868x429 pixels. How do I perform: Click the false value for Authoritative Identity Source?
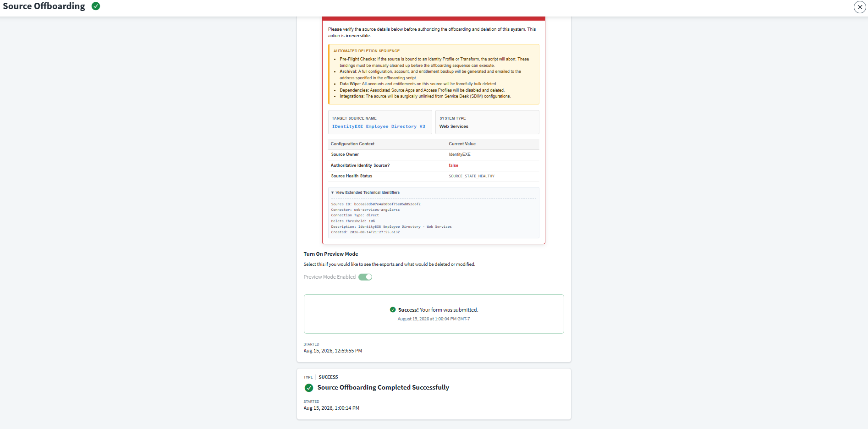pos(453,165)
